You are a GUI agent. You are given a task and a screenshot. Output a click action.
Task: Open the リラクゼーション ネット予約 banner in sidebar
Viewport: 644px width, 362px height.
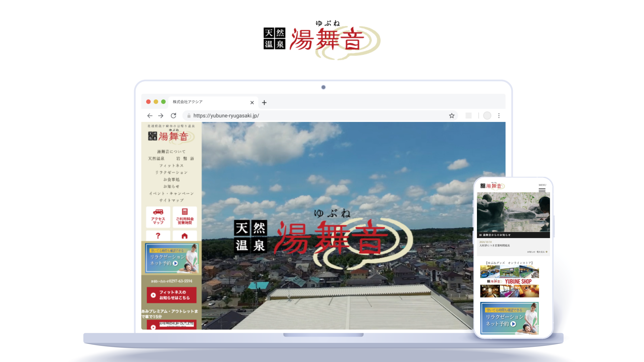coord(172,258)
